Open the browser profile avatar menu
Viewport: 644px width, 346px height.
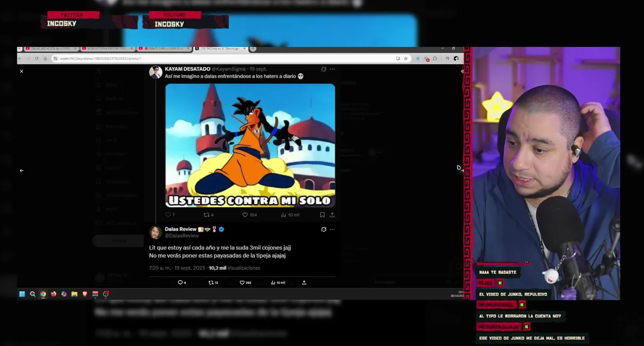(x=456, y=59)
